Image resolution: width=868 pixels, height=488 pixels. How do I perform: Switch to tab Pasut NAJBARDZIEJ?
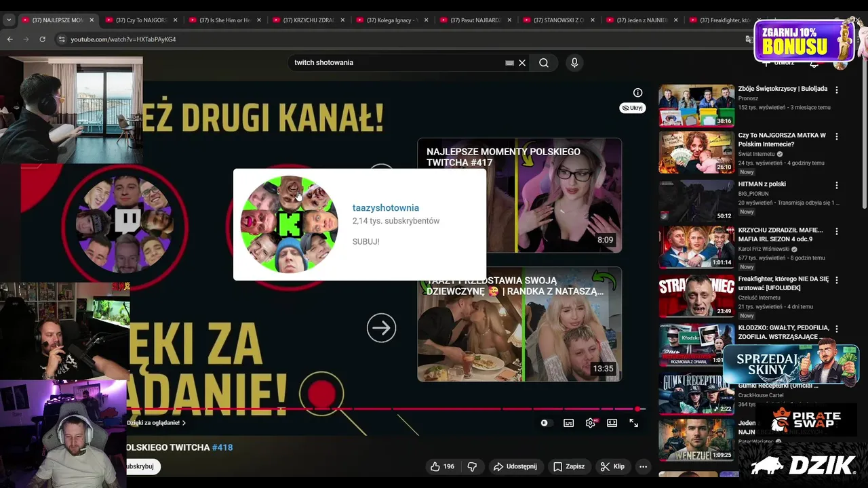[x=476, y=20]
